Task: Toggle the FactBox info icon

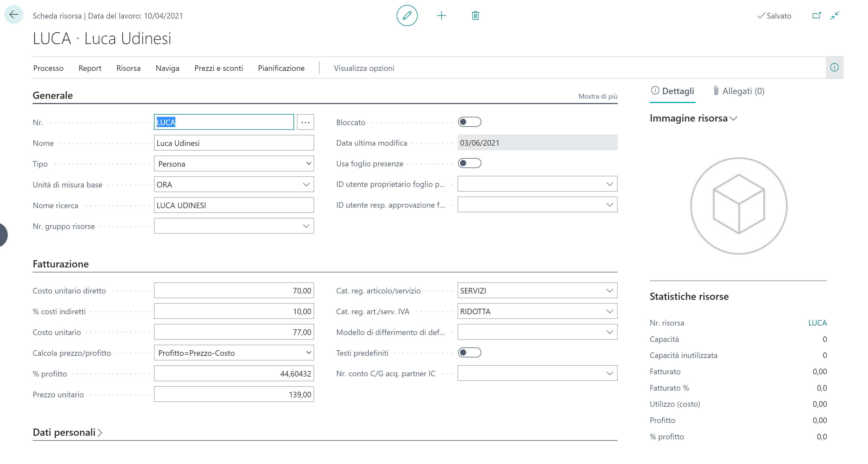Action: 834,68
